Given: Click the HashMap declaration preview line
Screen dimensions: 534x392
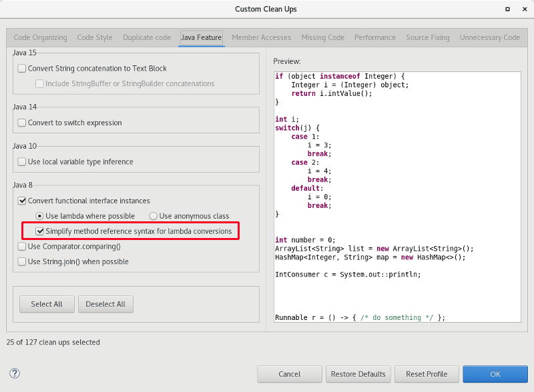Looking at the screenshot, I should [370, 257].
